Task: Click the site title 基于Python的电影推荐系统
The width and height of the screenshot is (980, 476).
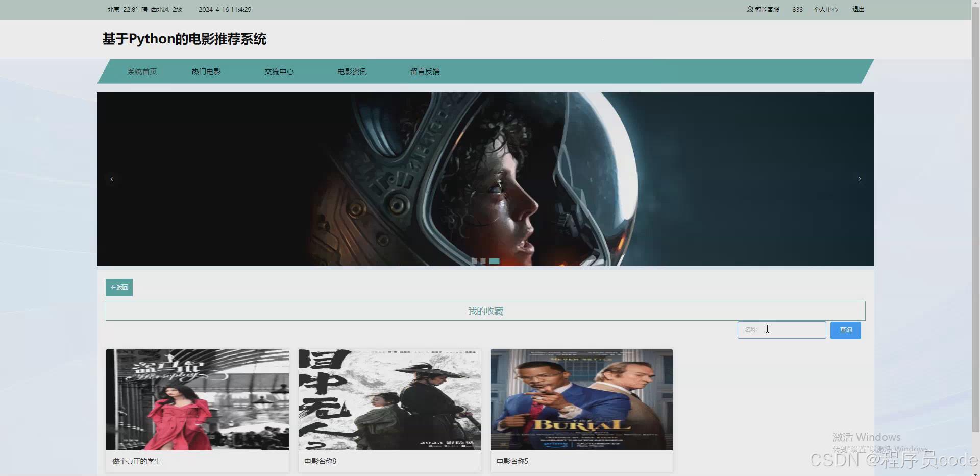Action: (x=184, y=39)
